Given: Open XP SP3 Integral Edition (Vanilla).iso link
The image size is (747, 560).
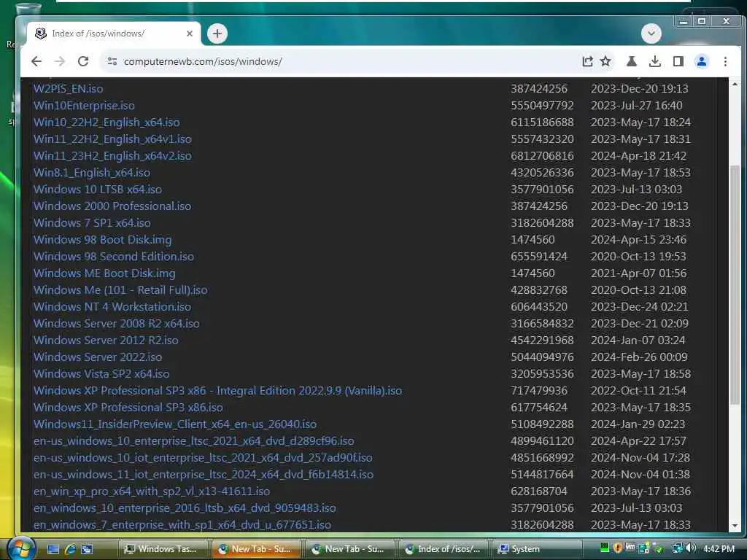Looking at the screenshot, I should (x=217, y=391).
